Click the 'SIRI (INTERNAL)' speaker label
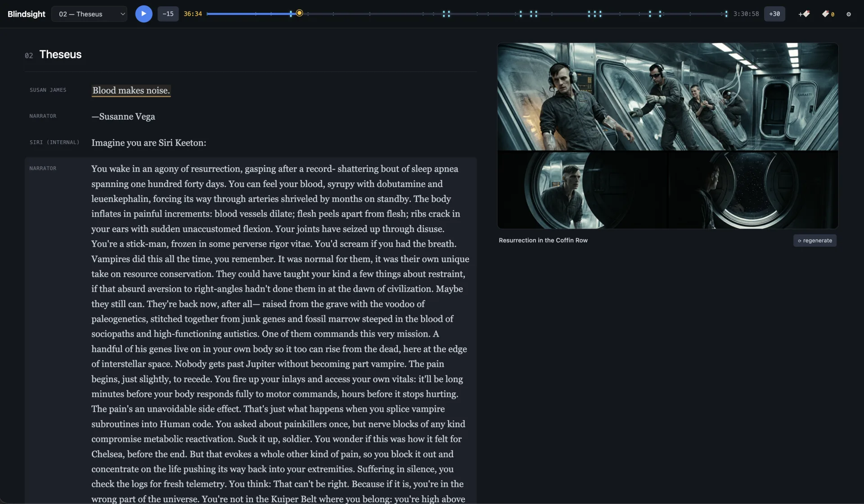 pos(54,143)
